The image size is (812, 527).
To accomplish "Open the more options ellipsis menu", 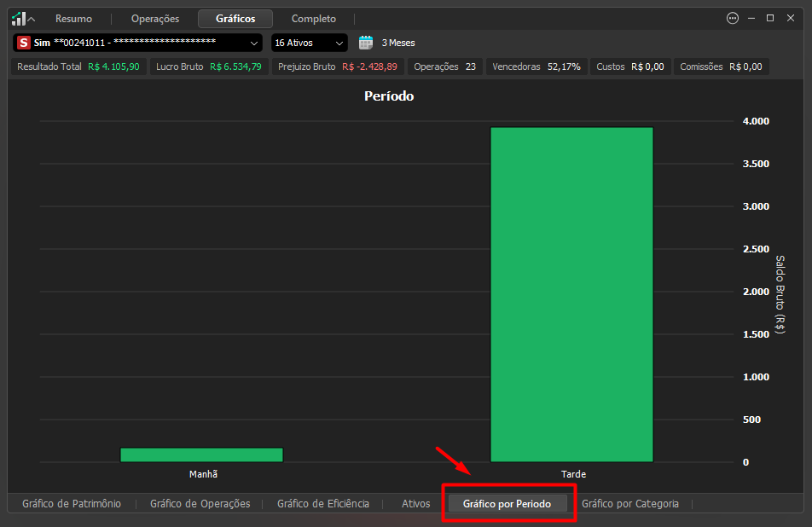I will (x=732, y=18).
